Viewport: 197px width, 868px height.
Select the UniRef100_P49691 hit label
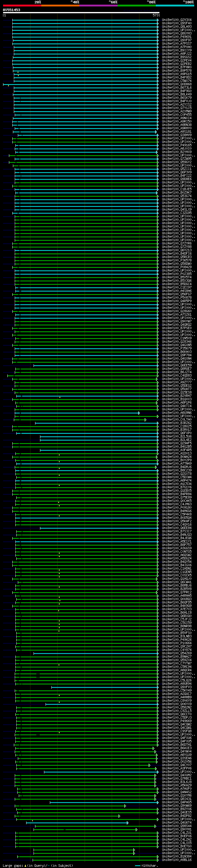pyautogui.click(x=176, y=37)
